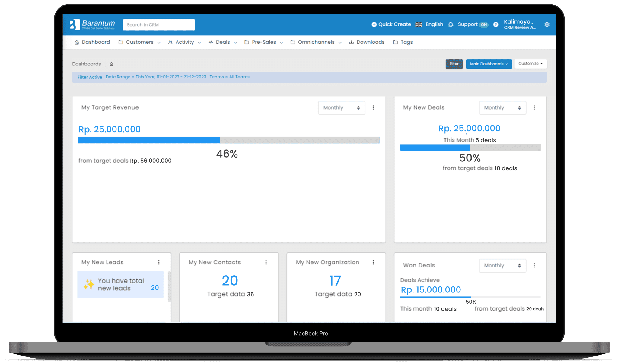Expand the Customers navigation dropdown

[x=139, y=42]
